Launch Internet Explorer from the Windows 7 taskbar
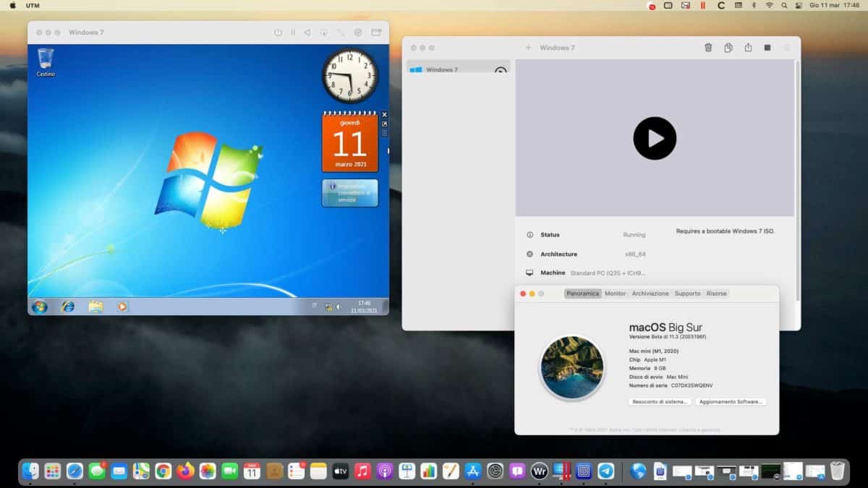The width and height of the screenshot is (868, 488). coord(68,307)
